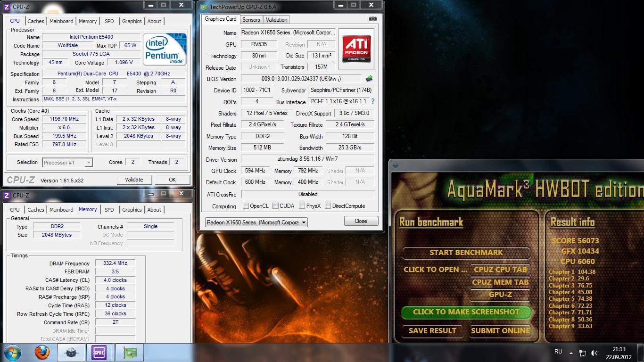Click the Specification Pentium Dual-Core field
This screenshot has width=644, height=362.
[114, 74]
